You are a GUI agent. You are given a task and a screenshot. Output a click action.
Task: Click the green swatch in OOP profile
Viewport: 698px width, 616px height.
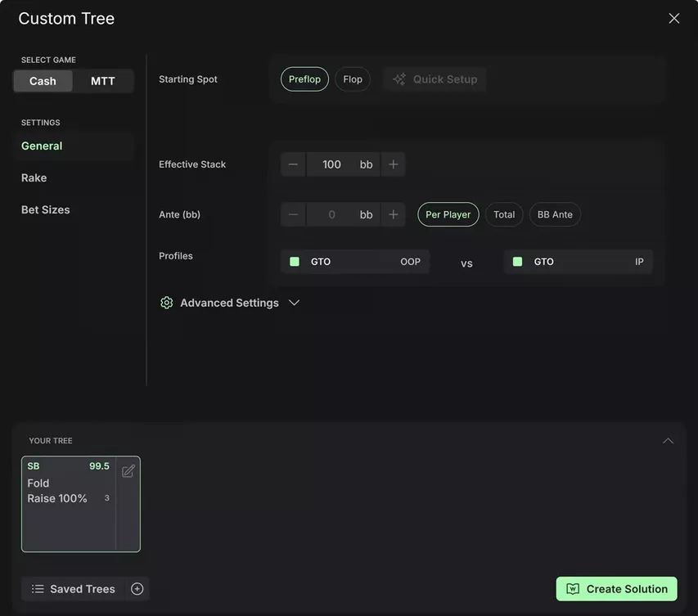[x=295, y=262]
